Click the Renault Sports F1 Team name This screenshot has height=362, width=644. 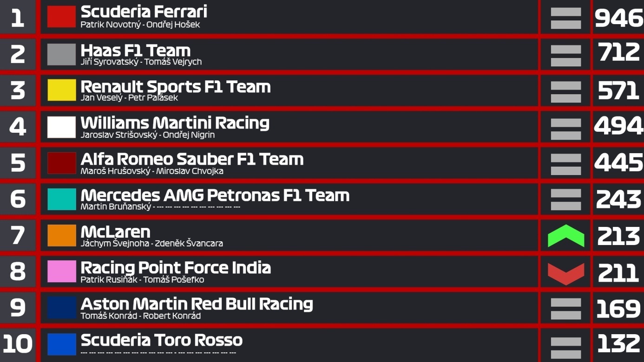(x=176, y=87)
